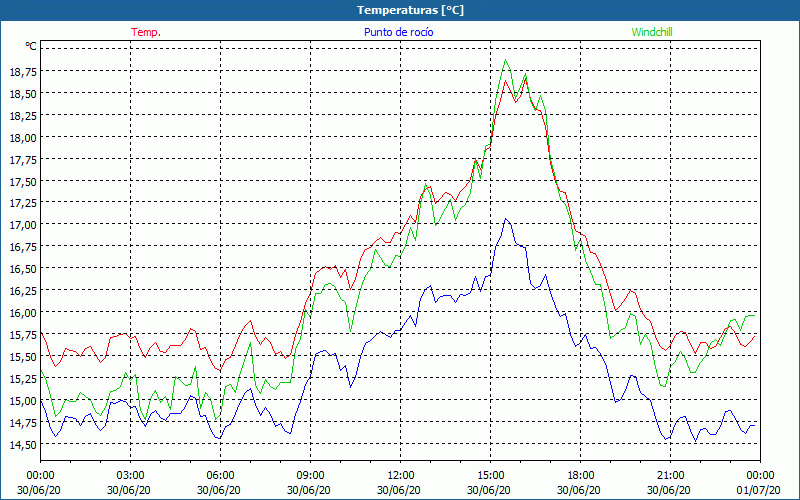Click the green Windchill peak near 15:30
Screen dimensions: 800x500
tap(506, 60)
